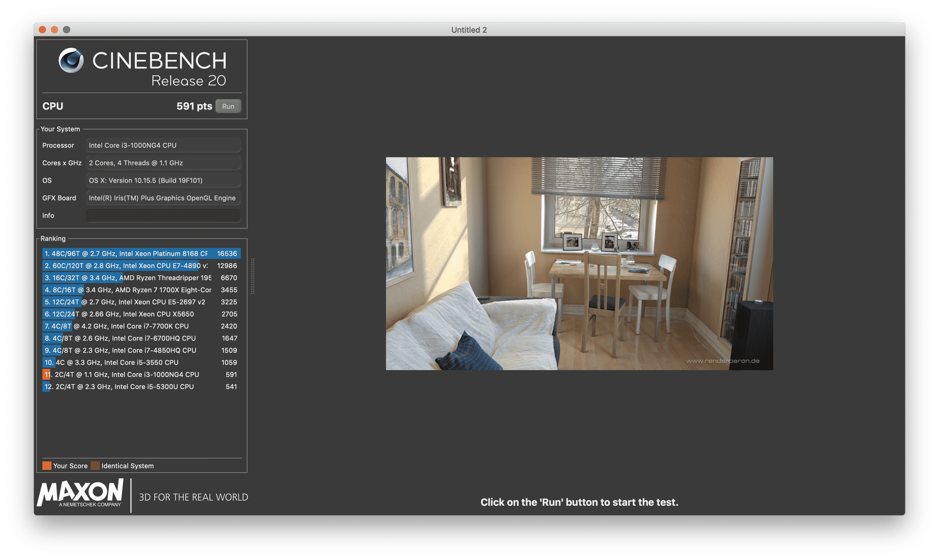Image resolution: width=939 pixels, height=560 pixels.
Task: Click the red close window button
Action: (x=42, y=30)
